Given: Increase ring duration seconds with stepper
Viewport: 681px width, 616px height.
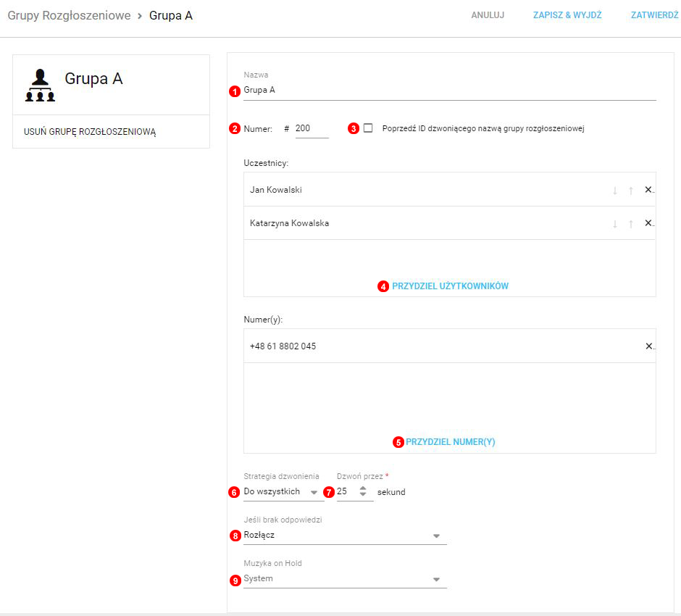Looking at the screenshot, I should pos(363,488).
